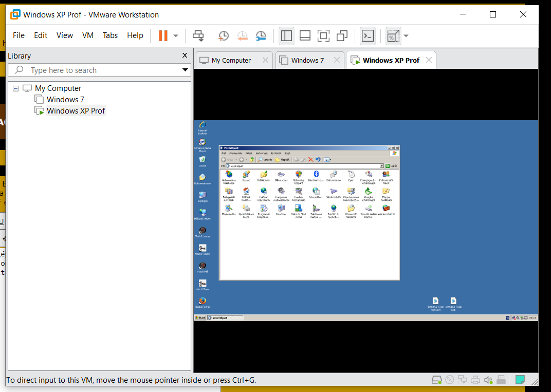
Task: Collapse the My Computer tree node
Action: [x=15, y=88]
